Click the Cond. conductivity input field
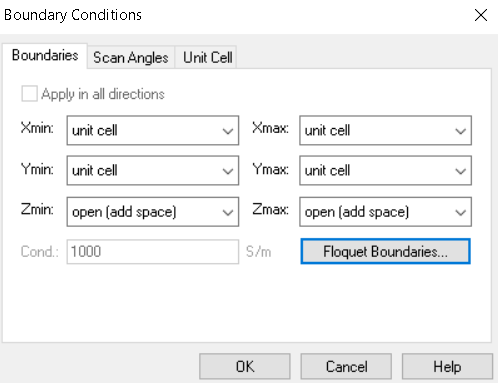498x383 pixels. click(153, 252)
